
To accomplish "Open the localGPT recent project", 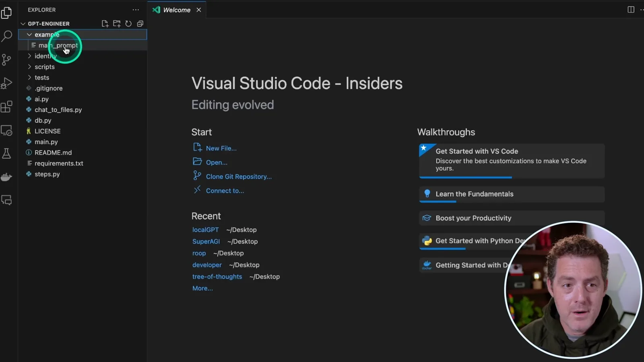I will 205,230.
